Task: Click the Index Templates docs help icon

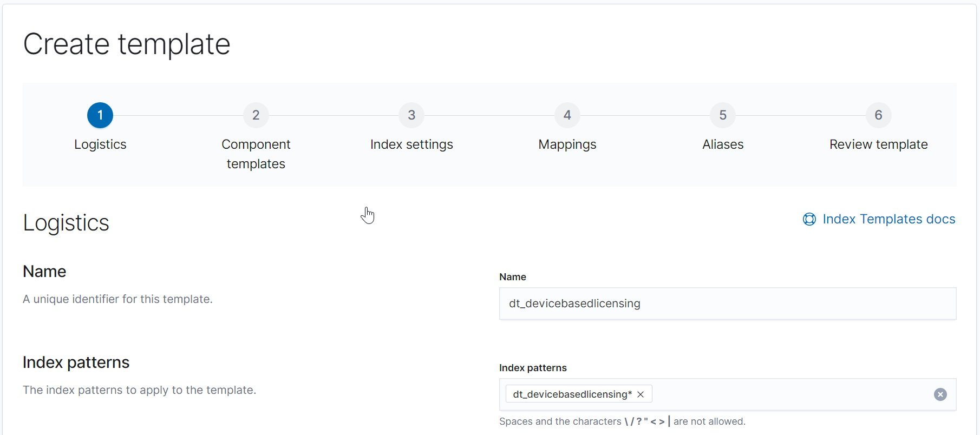Action: (x=809, y=219)
